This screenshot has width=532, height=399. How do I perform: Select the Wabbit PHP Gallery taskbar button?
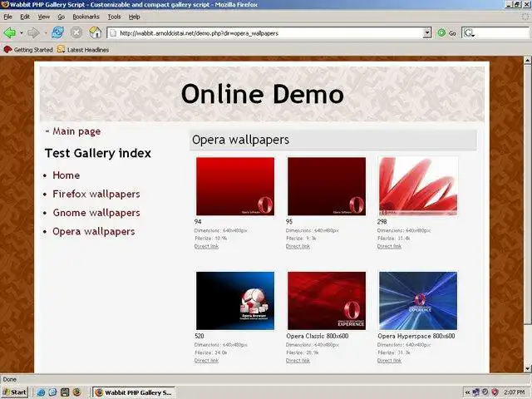[134, 392]
